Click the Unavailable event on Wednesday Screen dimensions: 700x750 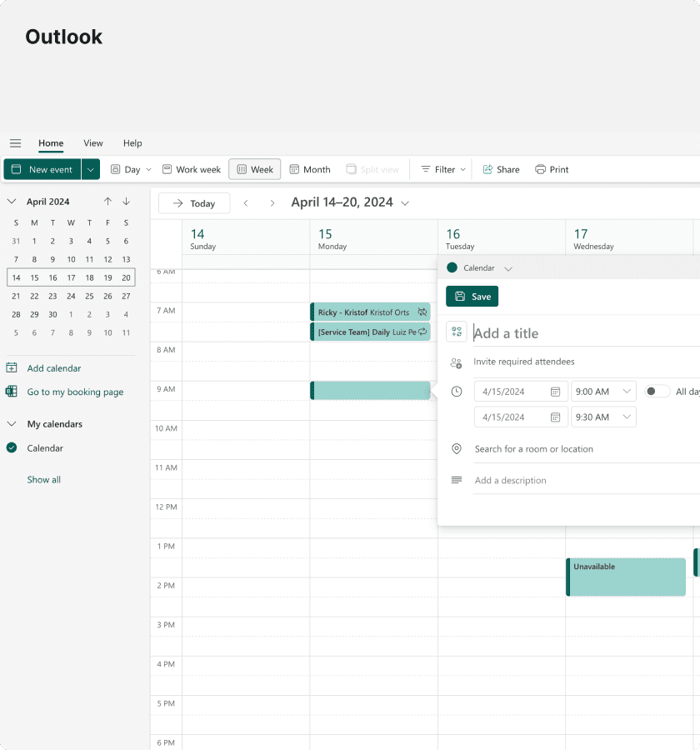click(x=626, y=577)
